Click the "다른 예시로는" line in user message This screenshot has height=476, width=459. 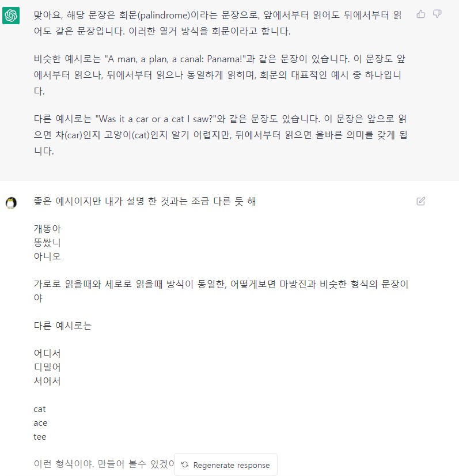(63, 326)
